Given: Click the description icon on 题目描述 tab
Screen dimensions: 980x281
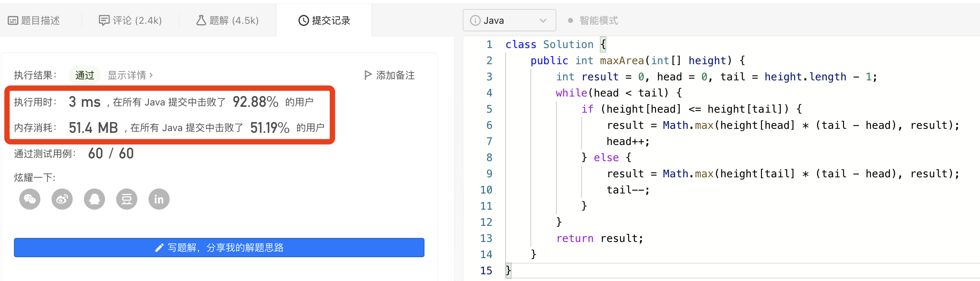Looking at the screenshot, I should point(13,21).
